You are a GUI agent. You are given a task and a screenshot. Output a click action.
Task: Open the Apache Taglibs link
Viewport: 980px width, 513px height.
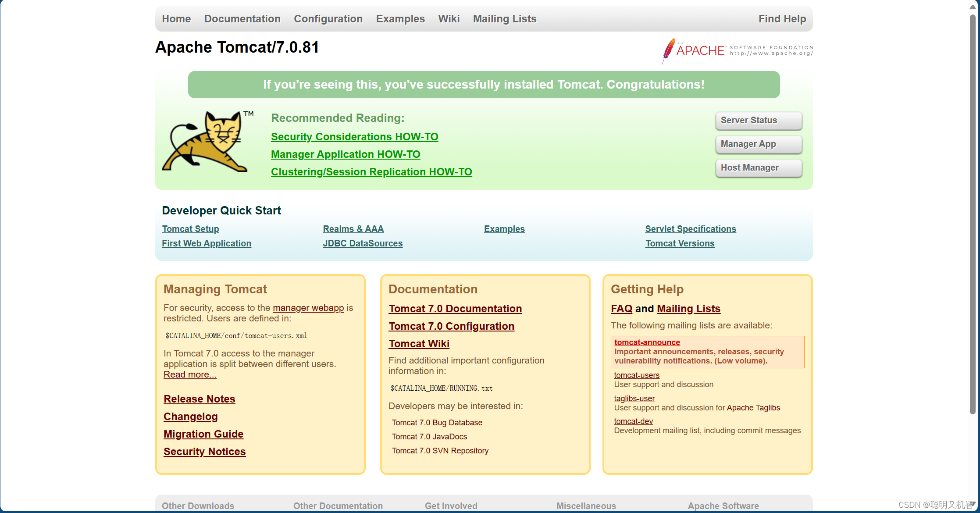click(753, 408)
